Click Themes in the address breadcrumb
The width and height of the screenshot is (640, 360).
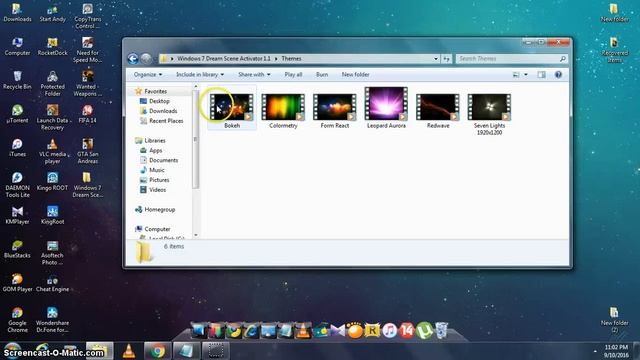coord(291,59)
